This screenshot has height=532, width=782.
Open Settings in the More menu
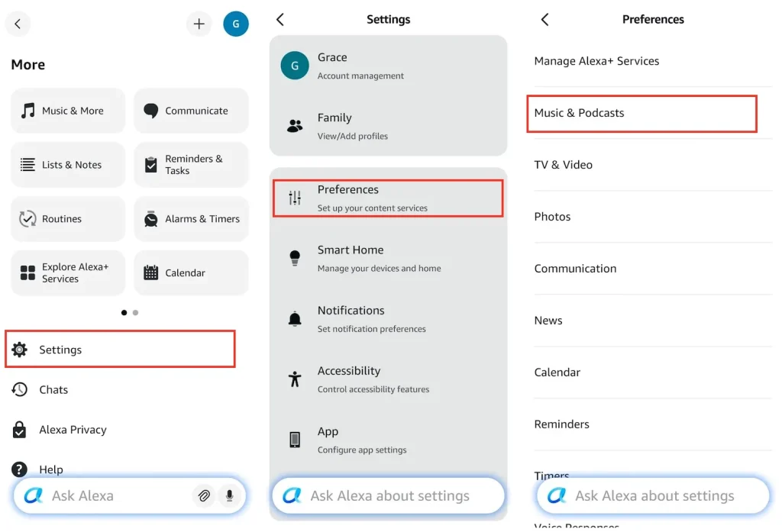click(x=120, y=349)
